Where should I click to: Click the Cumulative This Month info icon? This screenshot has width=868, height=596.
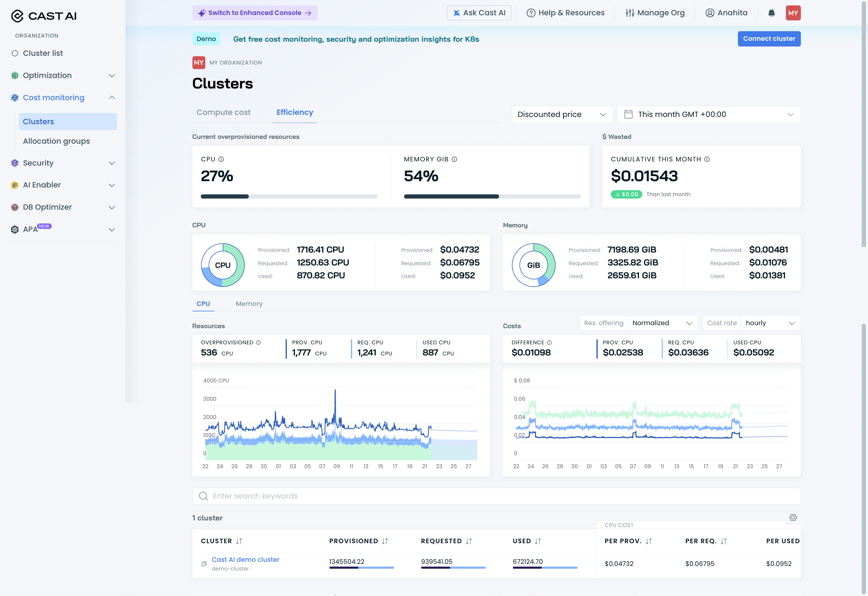tap(707, 159)
